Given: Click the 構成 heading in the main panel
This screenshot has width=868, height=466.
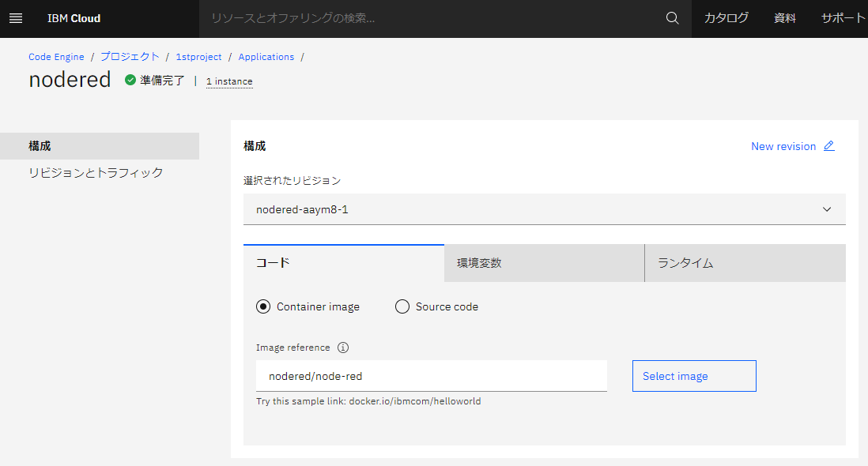Looking at the screenshot, I should pos(255,146).
